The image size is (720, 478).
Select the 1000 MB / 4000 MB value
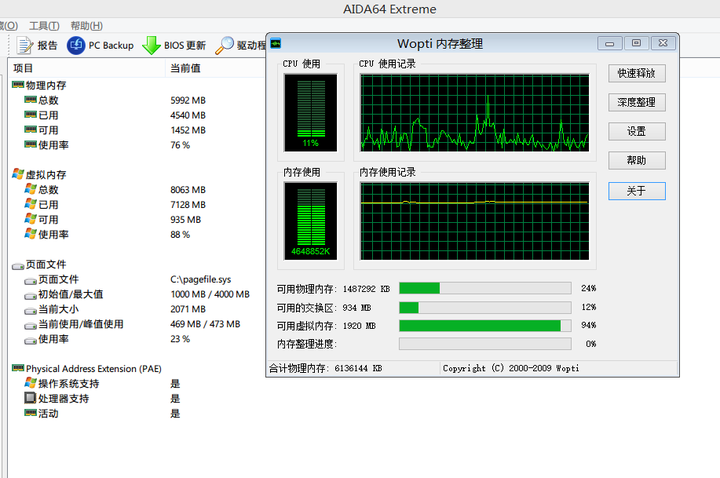click(210, 294)
